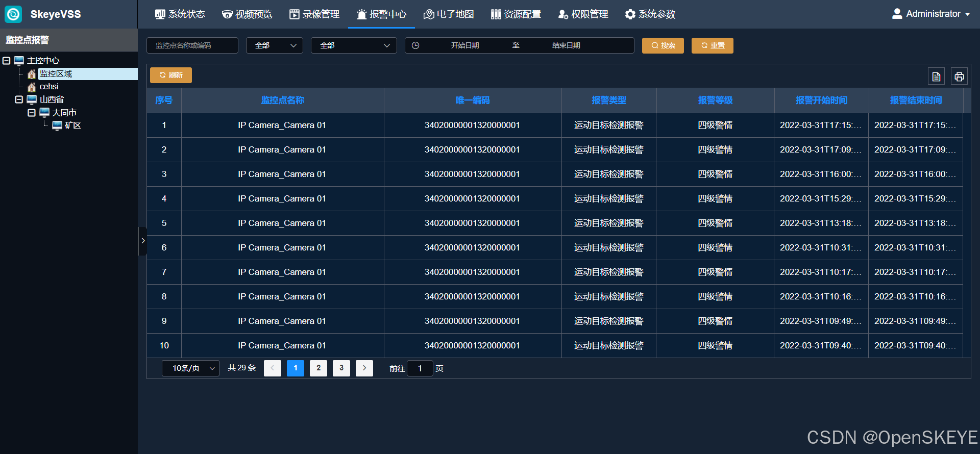The width and height of the screenshot is (980, 454).
Task: Go to page 3
Action: (341, 368)
